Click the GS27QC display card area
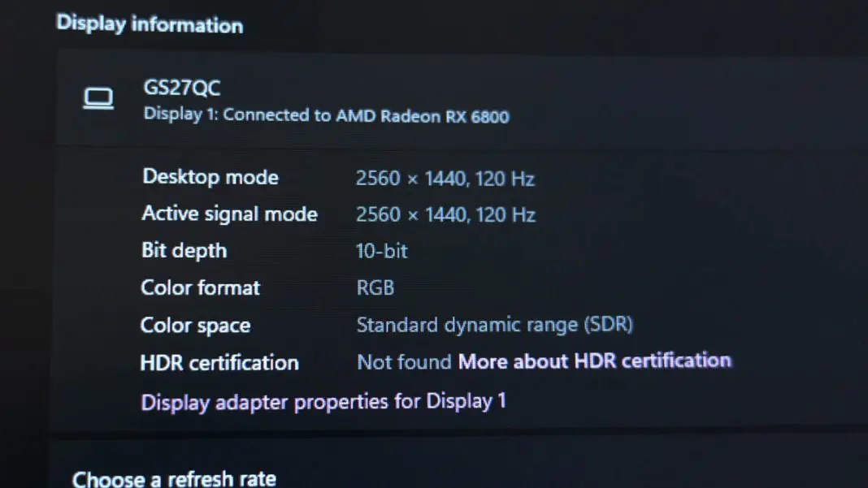The width and height of the screenshot is (868, 488). pos(325,97)
